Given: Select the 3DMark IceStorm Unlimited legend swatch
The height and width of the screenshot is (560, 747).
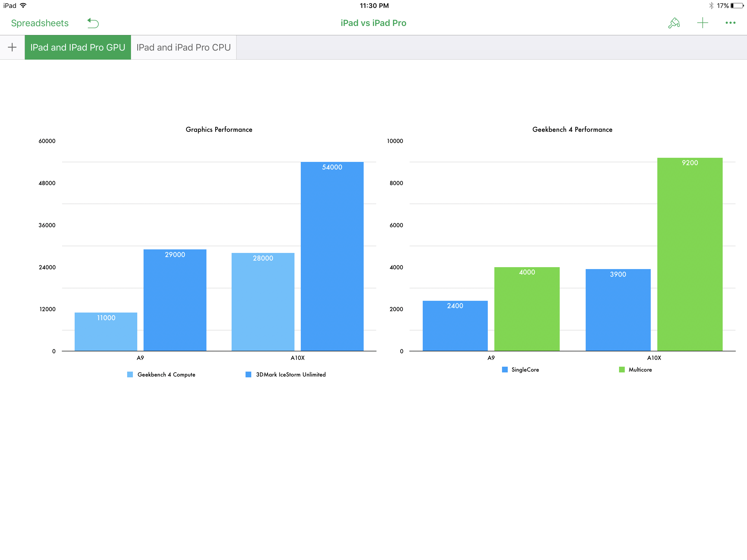Looking at the screenshot, I should pyautogui.click(x=248, y=375).
